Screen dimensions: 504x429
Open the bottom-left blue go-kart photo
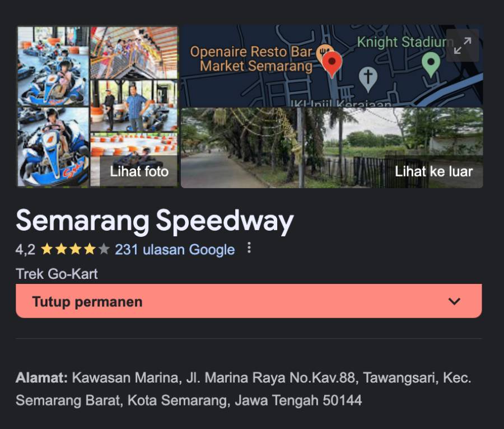[x=53, y=147]
